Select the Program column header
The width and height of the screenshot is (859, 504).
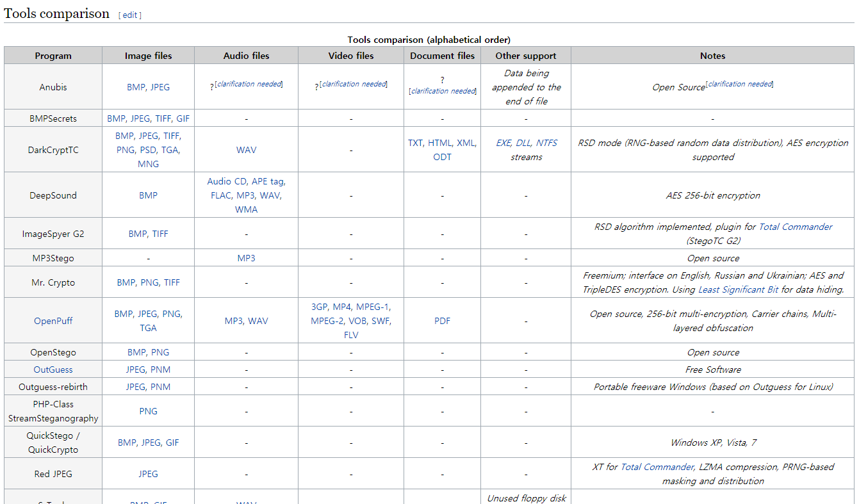point(53,56)
